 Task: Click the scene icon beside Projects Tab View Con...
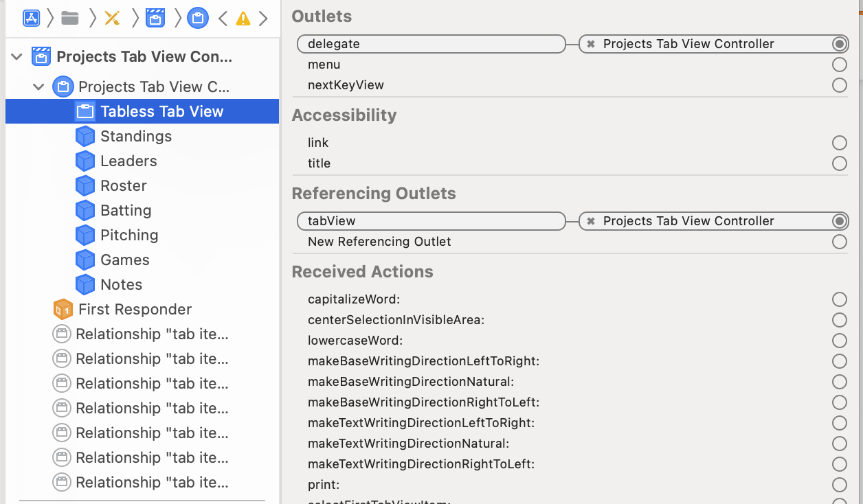pyautogui.click(x=41, y=56)
